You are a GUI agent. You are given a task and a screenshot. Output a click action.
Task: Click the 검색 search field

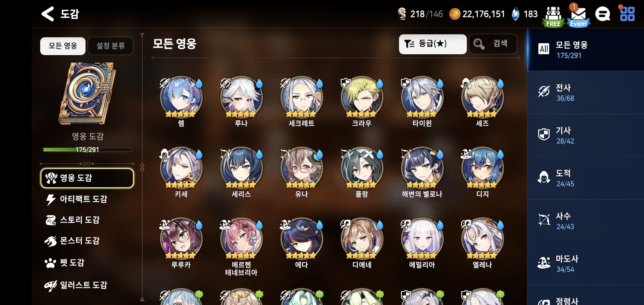[493, 44]
